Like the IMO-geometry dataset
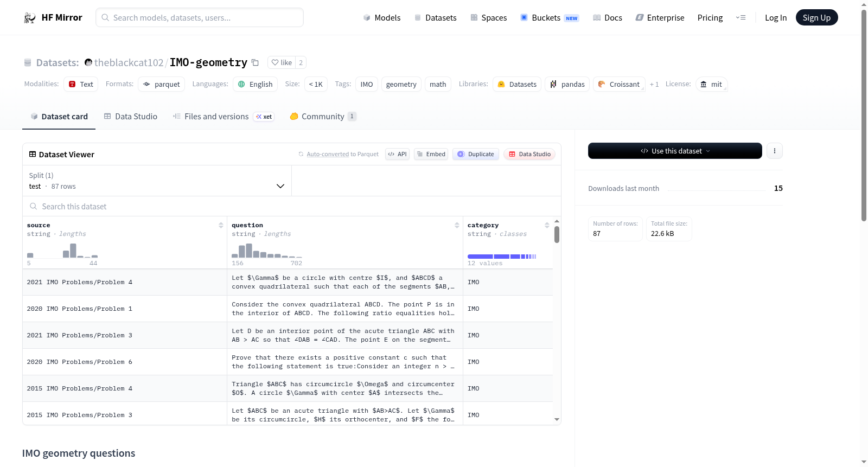This screenshot has height=467, width=868. [282, 62]
